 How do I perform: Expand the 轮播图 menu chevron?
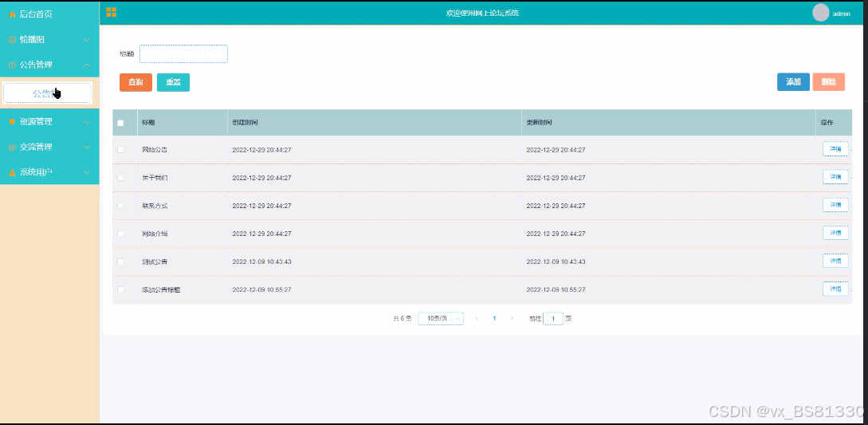(86, 40)
